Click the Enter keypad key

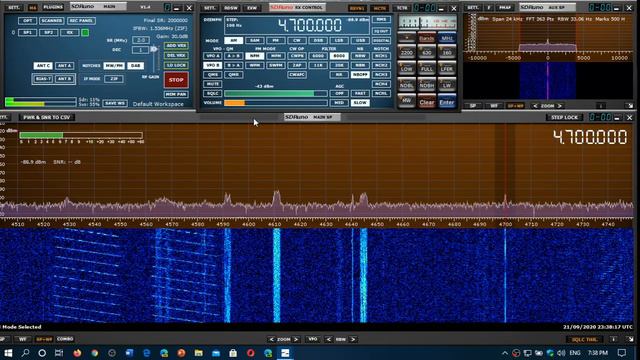(x=447, y=102)
